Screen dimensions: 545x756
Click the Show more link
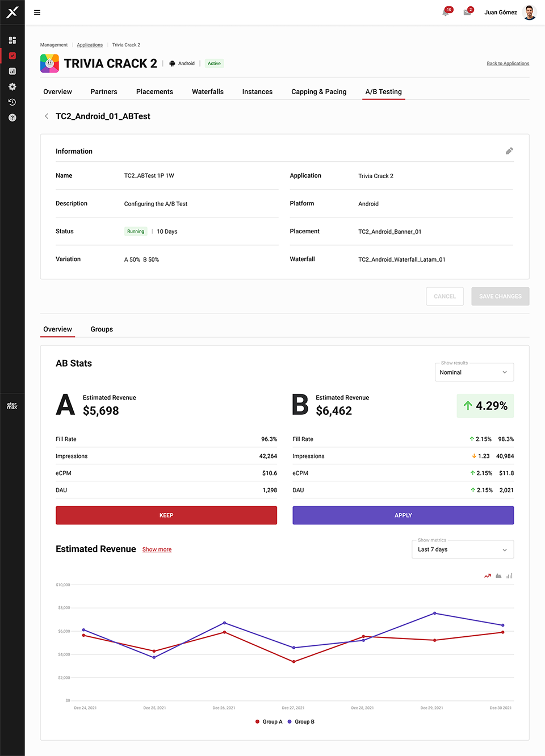tap(157, 549)
